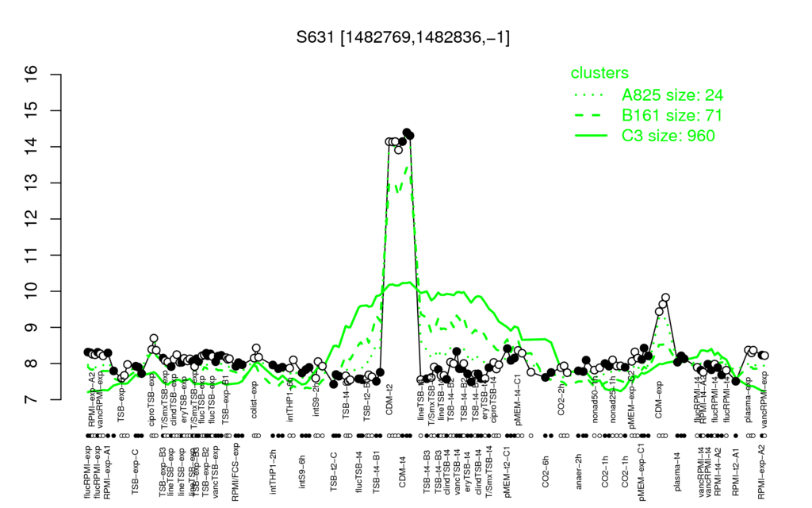Click the 'CDM-exp' x-axis label
This screenshot has height=508, width=812.
pyautogui.click(x=659, y=401)
